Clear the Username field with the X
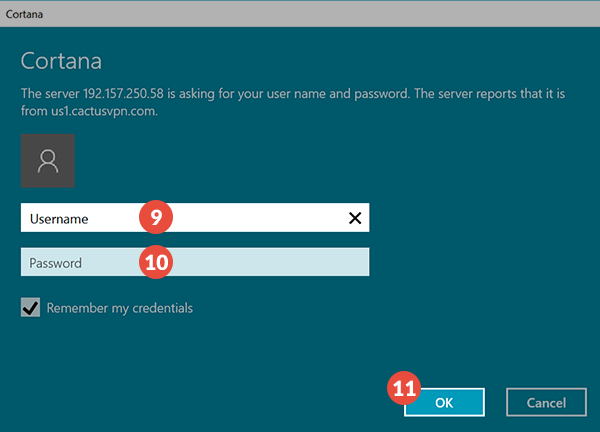Image resolution: width=600 pixels, height=432 pixels. [x=355, y=218]
